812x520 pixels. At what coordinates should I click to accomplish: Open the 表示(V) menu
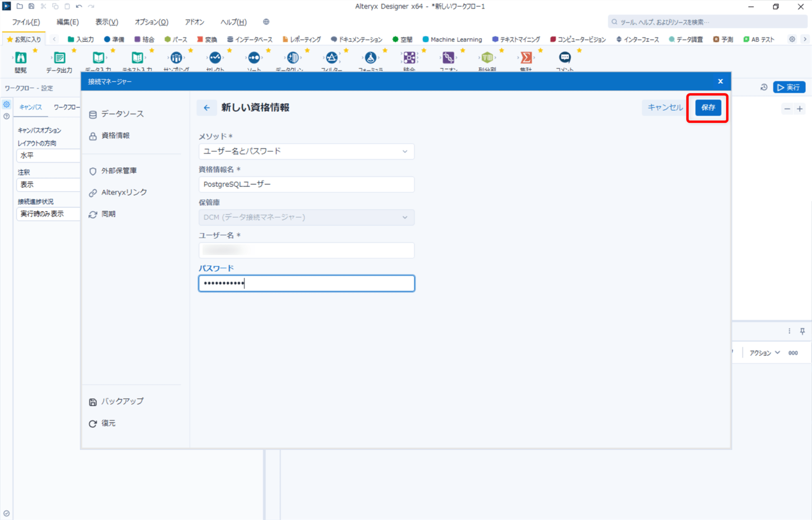coord(107,22)
